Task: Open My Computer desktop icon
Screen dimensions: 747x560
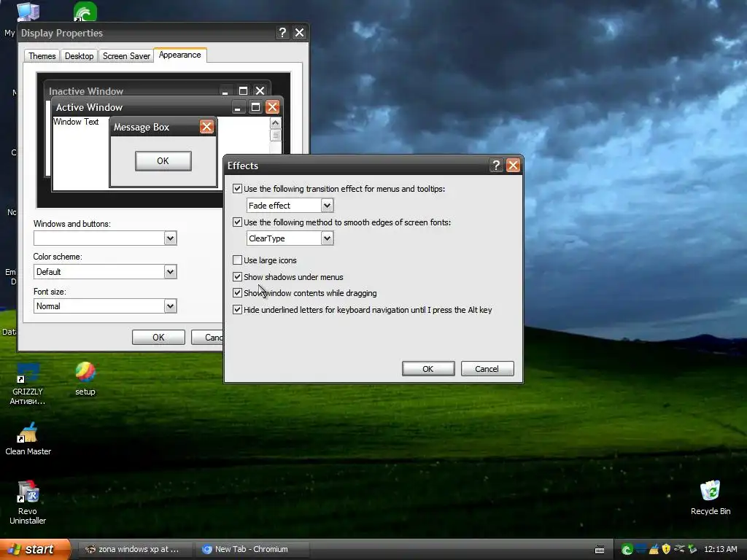Action: coord(28,12)
